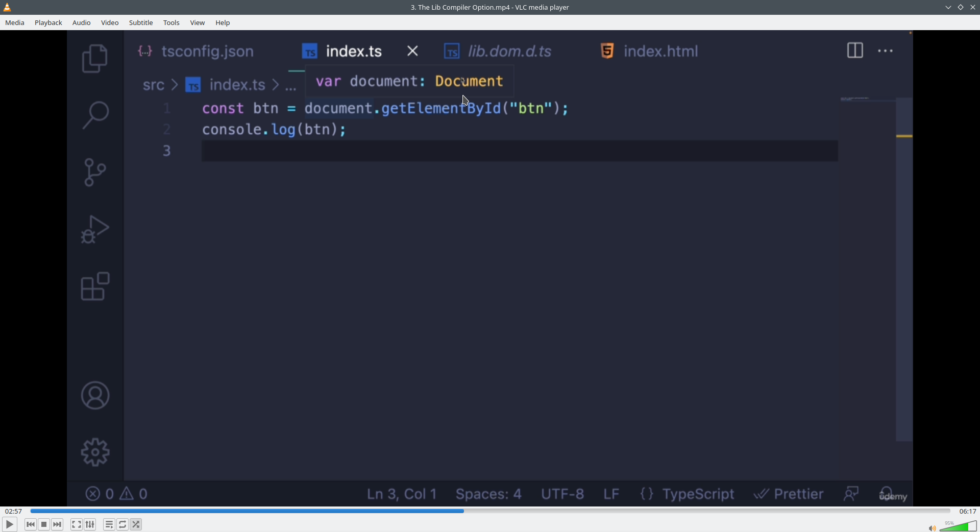The height and width of the screenshot is (532, 980).
Task: Click console.log(btn) on line 2
Action: (274, 130)
